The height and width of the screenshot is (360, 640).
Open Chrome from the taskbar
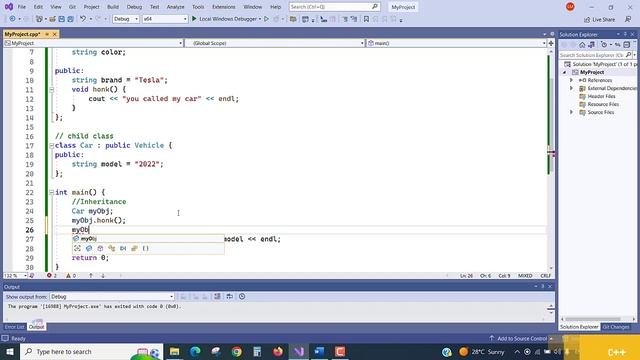point(236,351)
